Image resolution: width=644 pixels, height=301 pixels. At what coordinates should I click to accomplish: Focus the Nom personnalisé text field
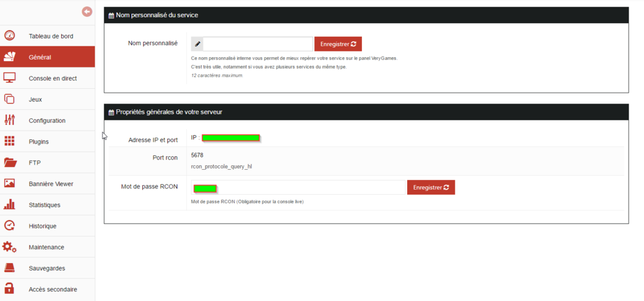click(258, 44)
